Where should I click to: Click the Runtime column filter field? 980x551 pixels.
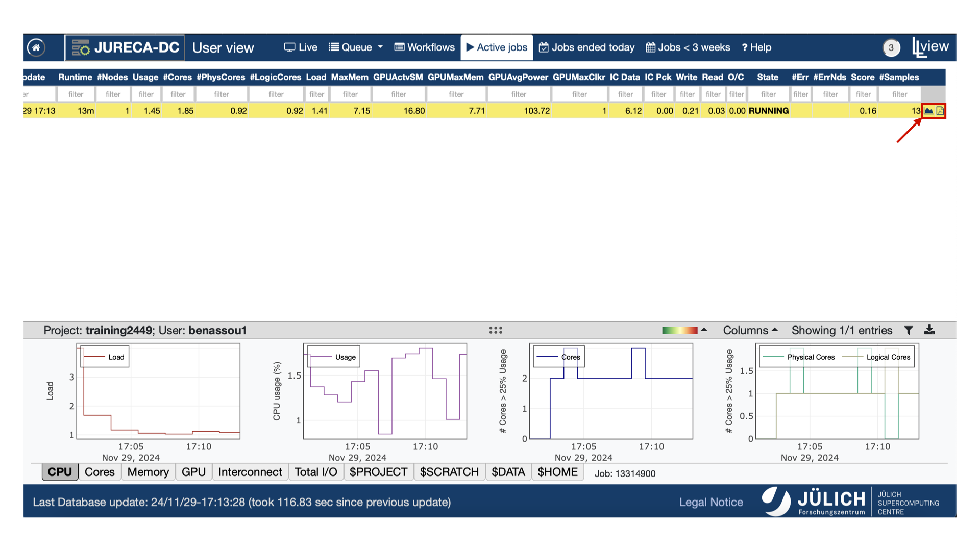76,94
